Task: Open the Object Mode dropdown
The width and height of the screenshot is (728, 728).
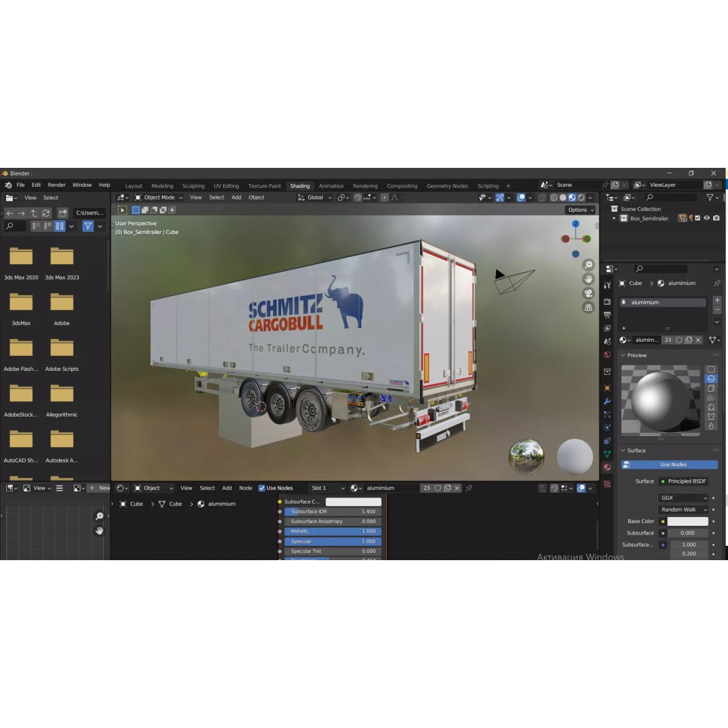Action: click(158, 198)
